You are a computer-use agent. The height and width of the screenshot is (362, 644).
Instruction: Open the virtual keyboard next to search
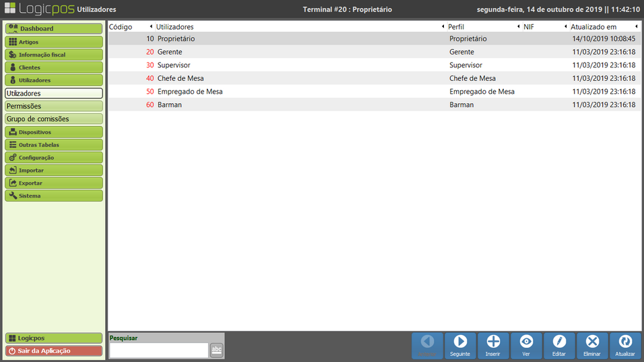[216, 350]
